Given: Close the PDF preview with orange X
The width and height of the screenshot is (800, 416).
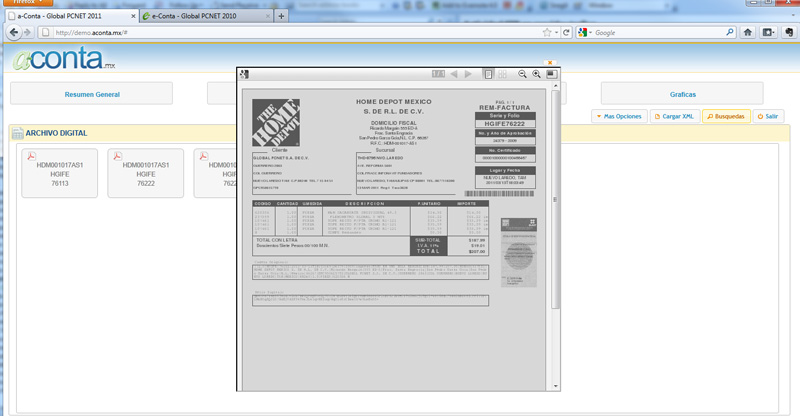Looking at the screenshot, I should click(x=549, y=62).
